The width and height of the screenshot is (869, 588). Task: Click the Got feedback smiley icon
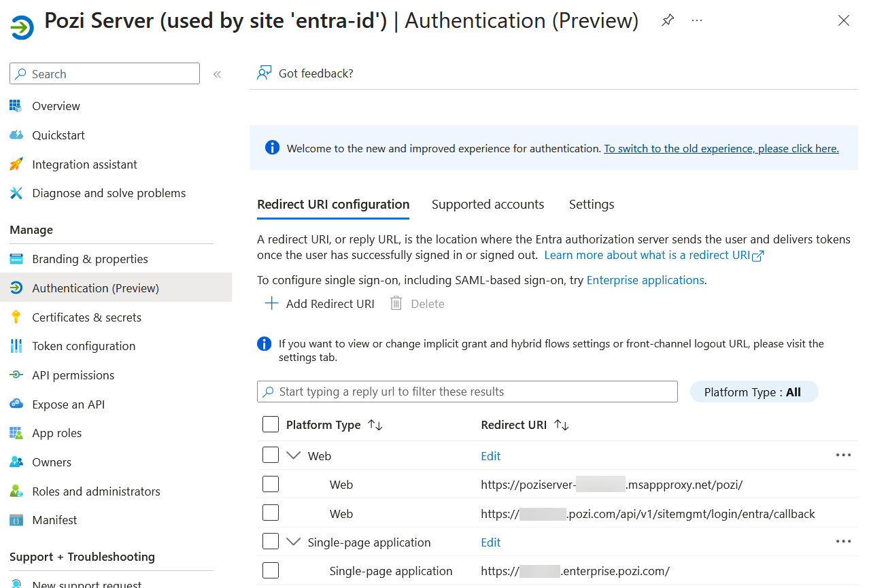264,72
